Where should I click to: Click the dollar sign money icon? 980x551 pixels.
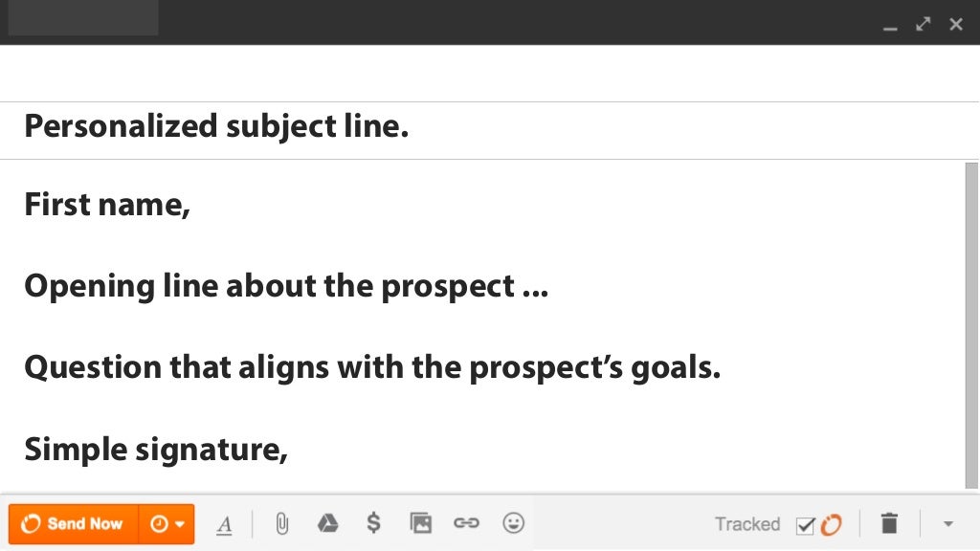[x=373, y=522]
